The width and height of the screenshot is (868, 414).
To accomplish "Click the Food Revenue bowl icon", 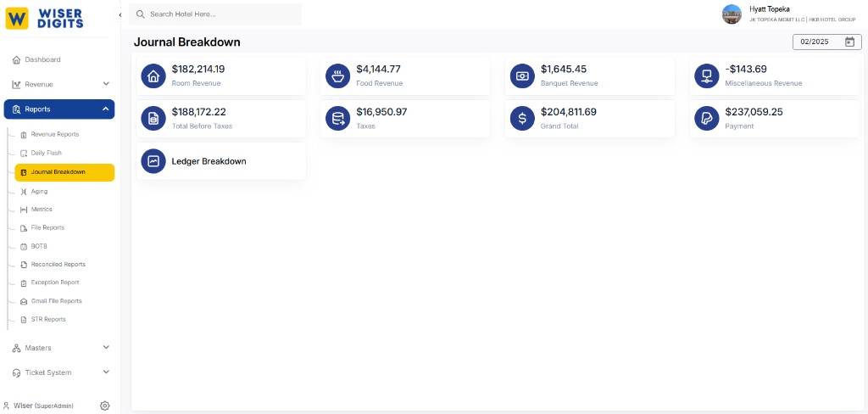I will pyautogui.click(x=337, y=76).
